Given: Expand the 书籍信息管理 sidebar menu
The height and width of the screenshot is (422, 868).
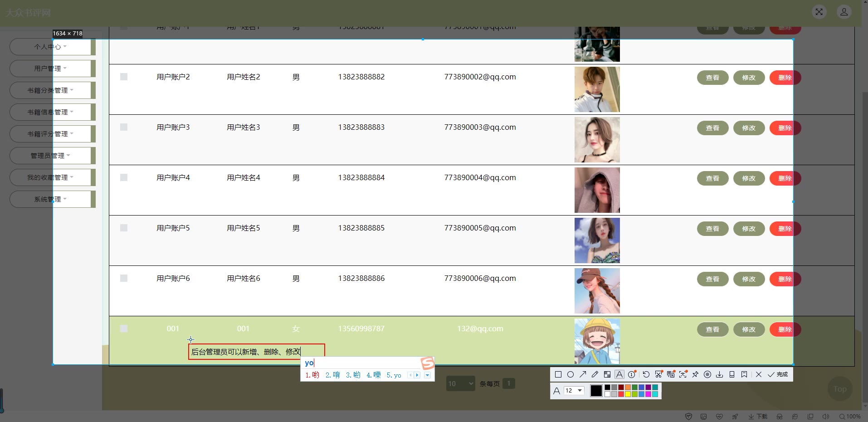Looking at the screenshot, I should pos(50,112).
